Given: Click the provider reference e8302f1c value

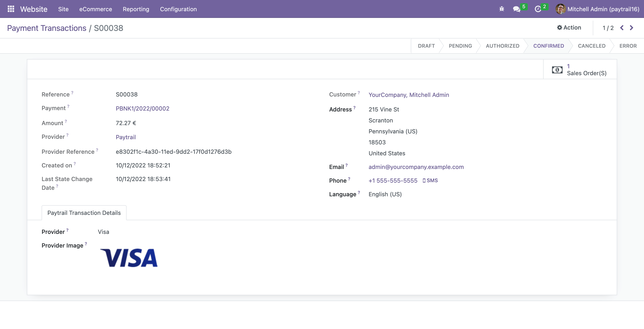Looking at the screenshot, I should pos(174,152).
